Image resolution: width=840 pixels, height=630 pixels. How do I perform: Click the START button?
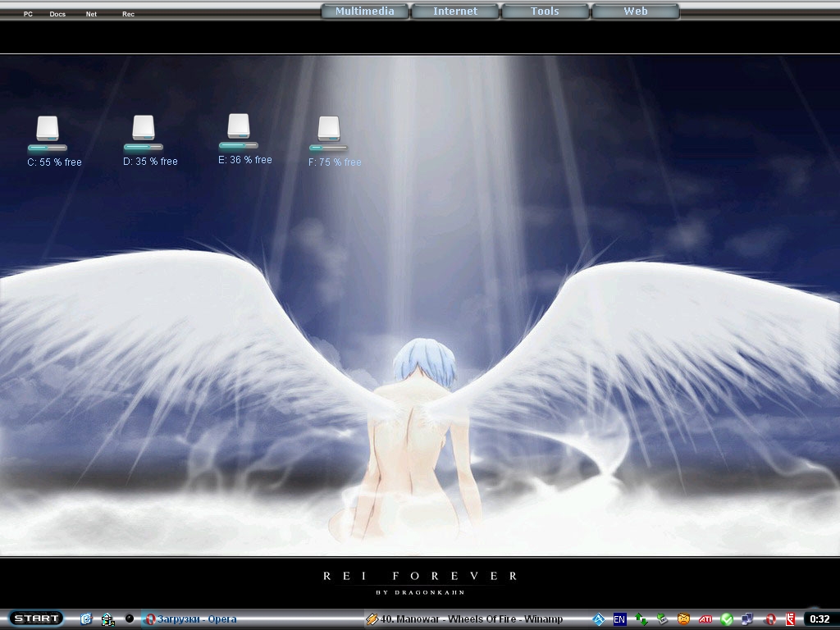pyautogui.click(x=36, y=619)
